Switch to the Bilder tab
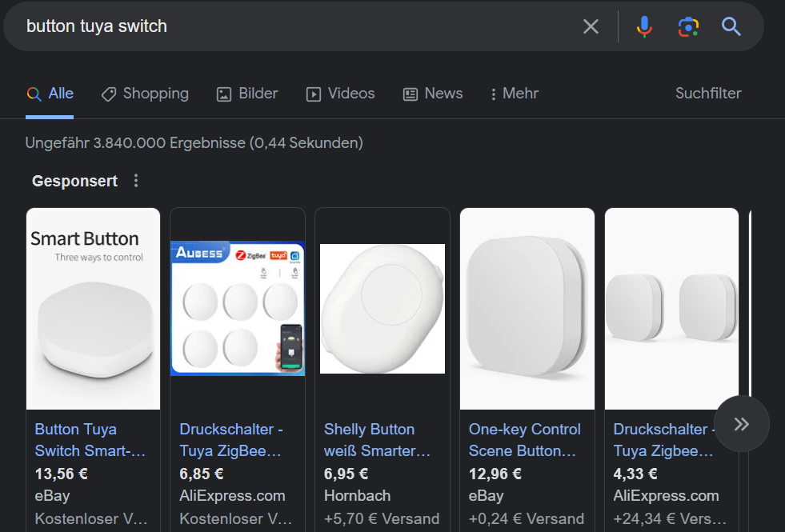Image resolution: width=785 pixels, height=532 pixels. click(x=247, y=94)
